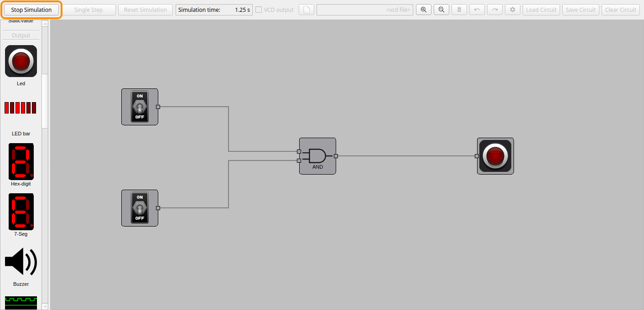Select the green waveform component in palette
Image resolution: width=644 pixels, height=310 pixels.
coord(21,303)
